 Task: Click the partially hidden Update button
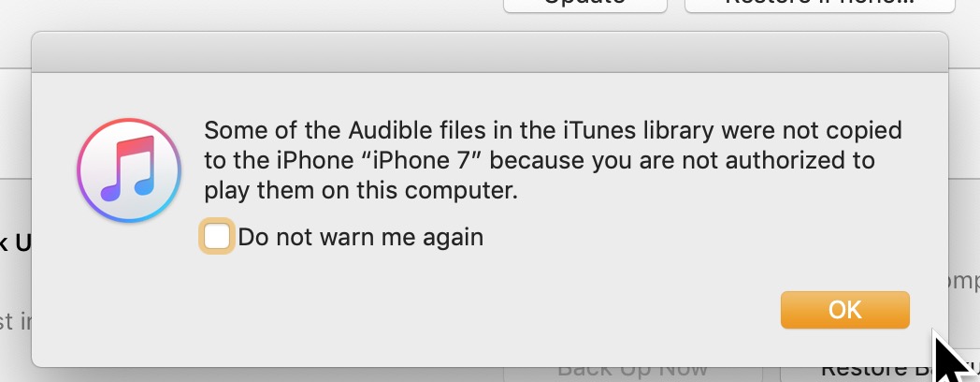coord(585,5)
